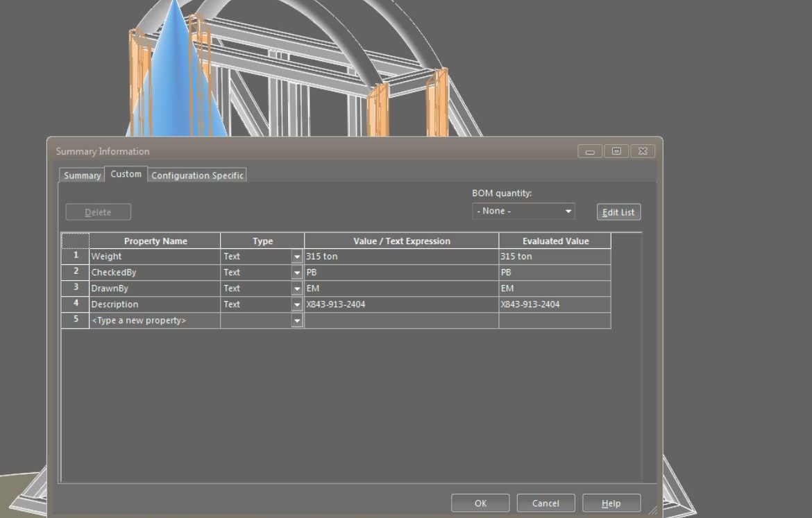Screen dimensions: 812x518
Task: Expand Type dropdown for DrawnBy row
Action: [297, 288]
